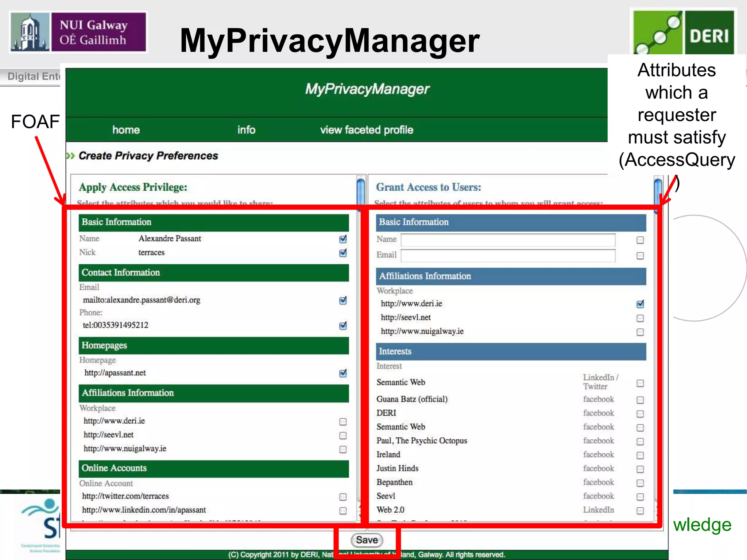
Task: Check the Semantic Web facebook interest checkbox
Action: coord(640,428)
